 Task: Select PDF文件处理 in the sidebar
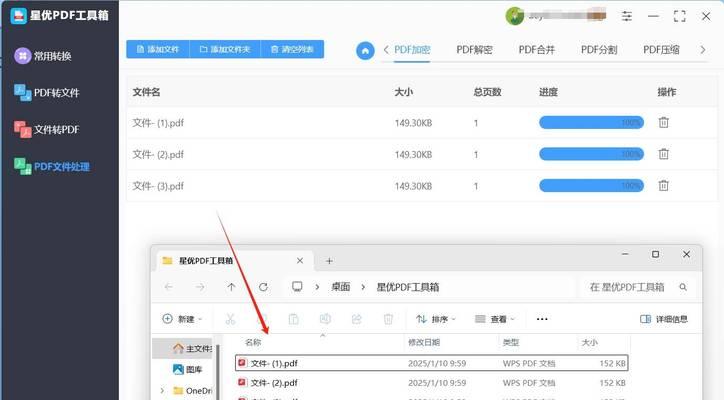[52, 166]
